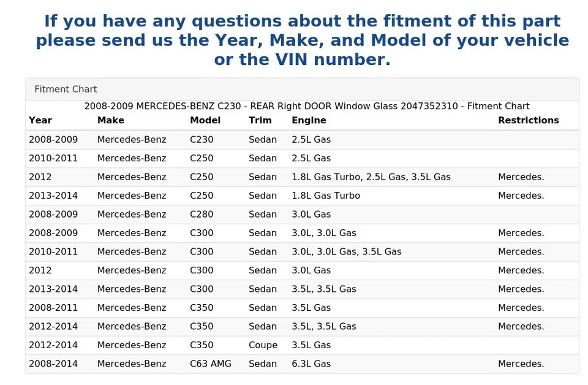Click the 2008-2014 year cell
588x385 pixels.
click(53, 364)
